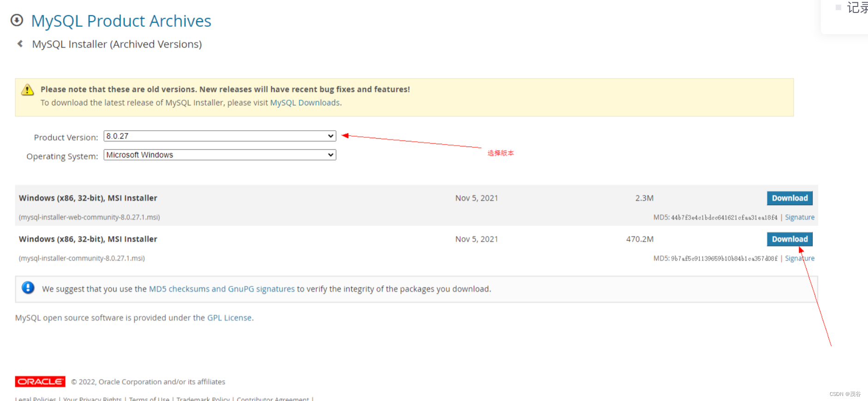Click Nov 5, 2021 date in first row
Viewport: 868px width, 401px height.
click(476, 198)
